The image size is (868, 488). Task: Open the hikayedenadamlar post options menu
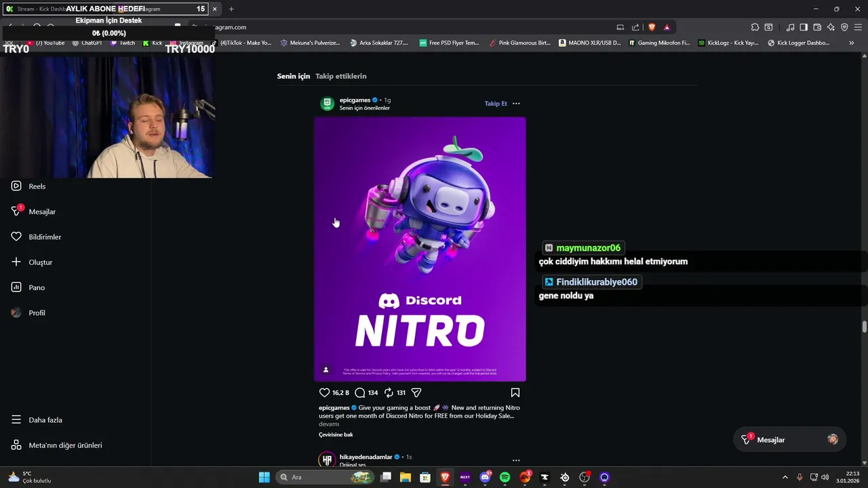point(516,460)
